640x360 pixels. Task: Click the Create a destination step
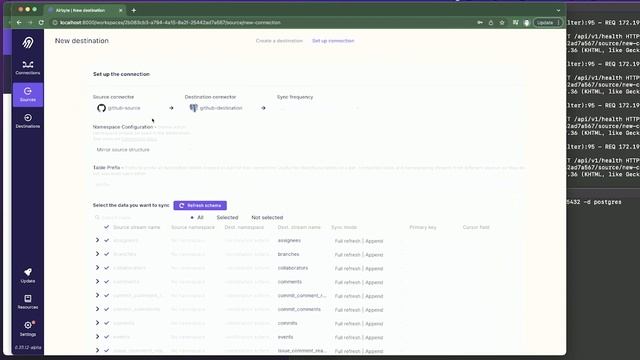(279, 41)
